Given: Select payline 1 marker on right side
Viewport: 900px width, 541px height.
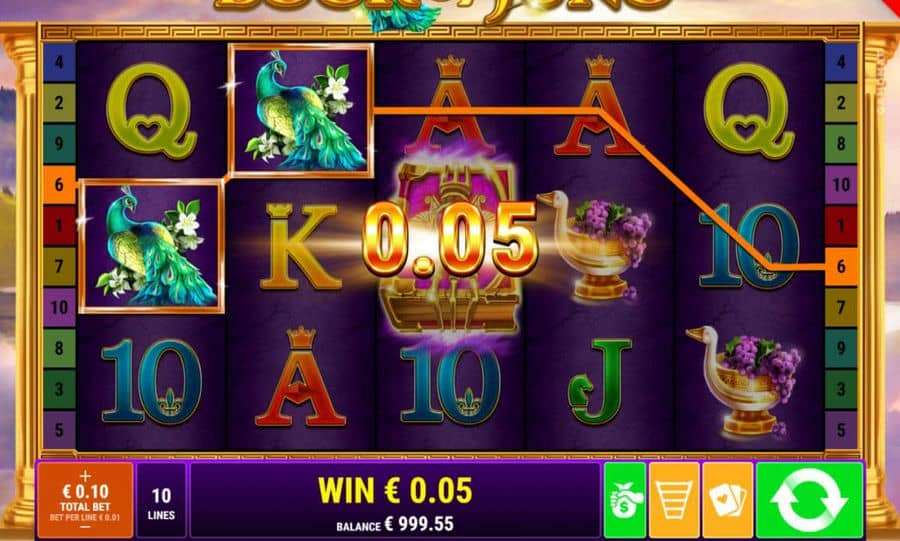Looking at the screenshot, I should pyautogui.click(x=841, y=225).
